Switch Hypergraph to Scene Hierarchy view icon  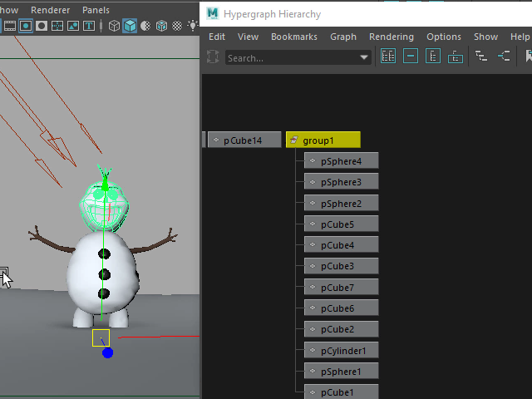(481, 57)
